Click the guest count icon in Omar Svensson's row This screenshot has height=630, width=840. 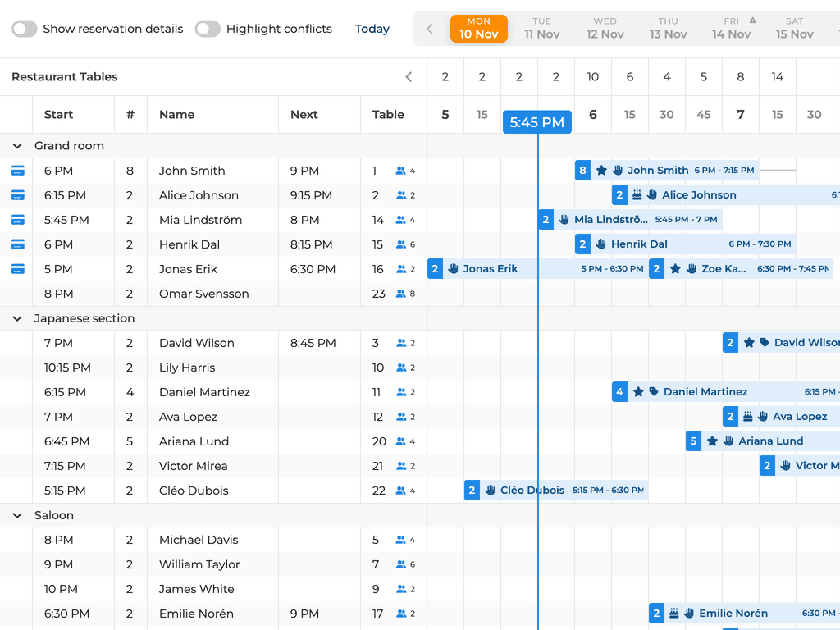[x=402, y=294]
